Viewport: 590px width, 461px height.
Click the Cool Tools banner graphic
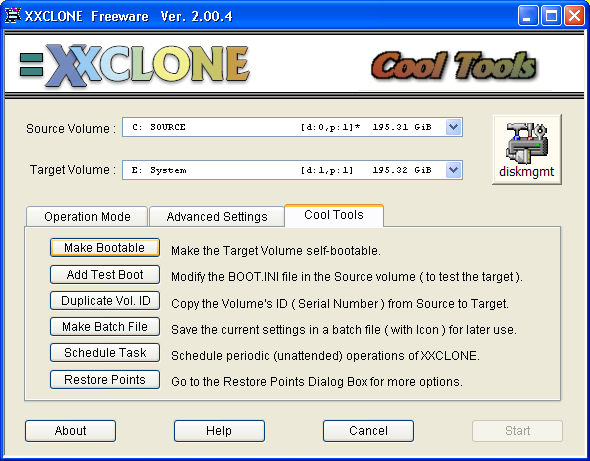pyautogui.click(x=454, y=65)
